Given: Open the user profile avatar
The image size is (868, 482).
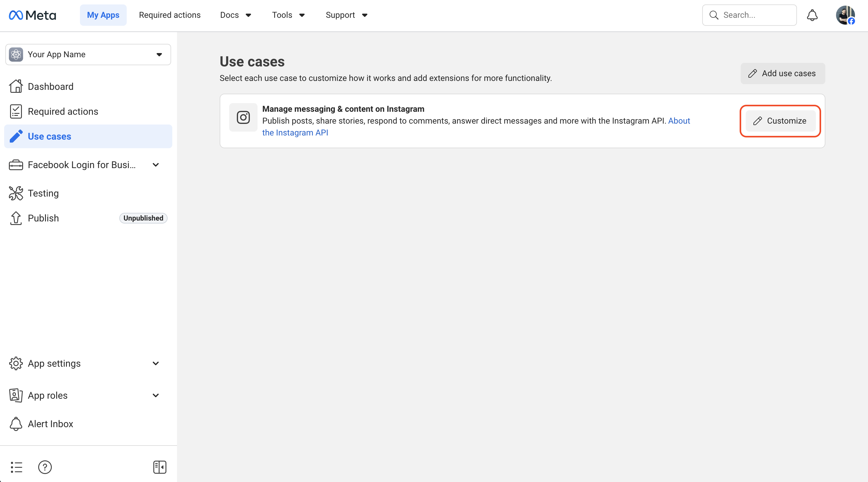Looking at the screenshot, I should pyautogui.click(x=845, y=15).
